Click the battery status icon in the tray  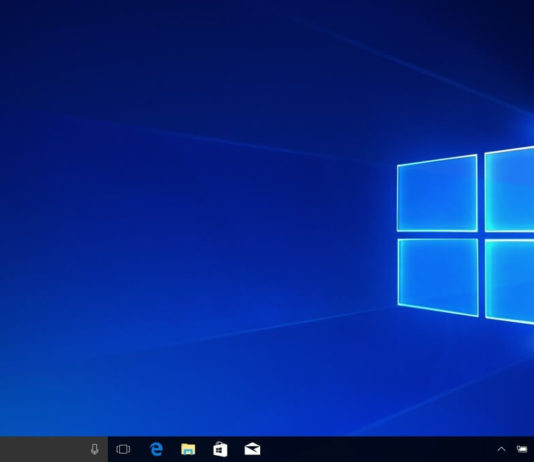click(522, 449)
